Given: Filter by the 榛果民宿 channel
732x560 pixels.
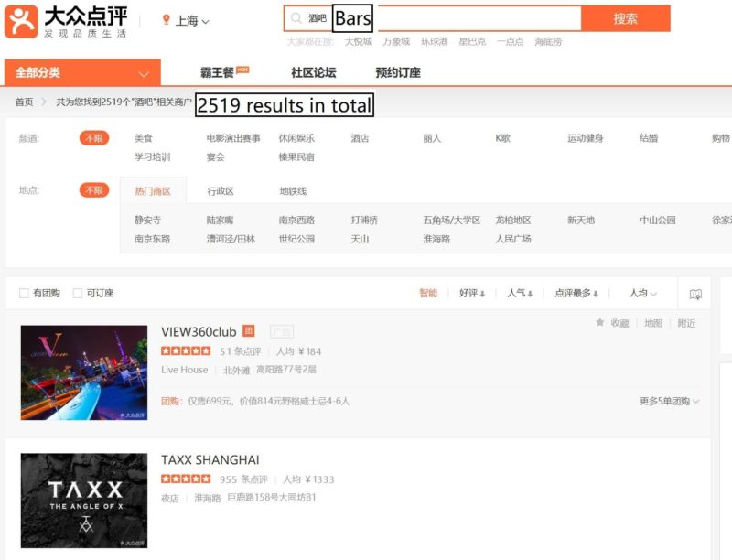Looking at the screenshot, I should 296,156.
